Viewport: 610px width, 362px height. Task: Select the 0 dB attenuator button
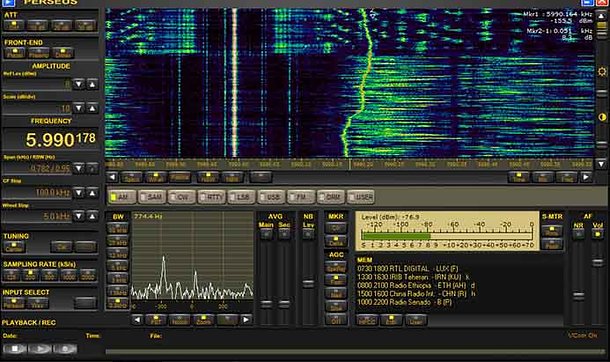point(14,26)
